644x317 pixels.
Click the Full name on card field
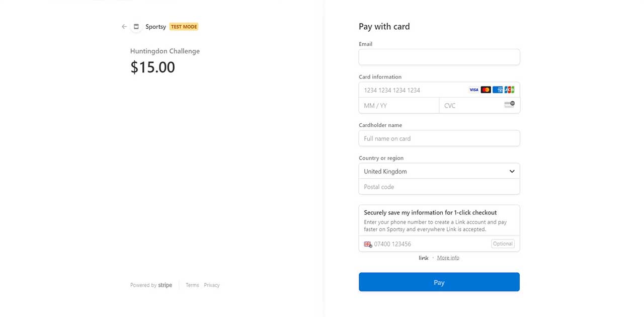coord(439,138)
